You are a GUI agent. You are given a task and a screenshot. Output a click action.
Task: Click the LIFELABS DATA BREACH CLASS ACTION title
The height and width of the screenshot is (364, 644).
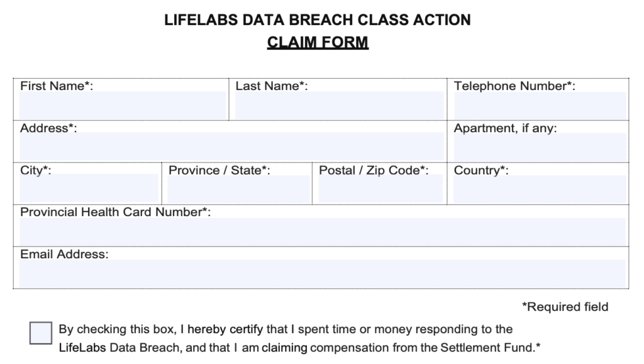coord(318,20)
